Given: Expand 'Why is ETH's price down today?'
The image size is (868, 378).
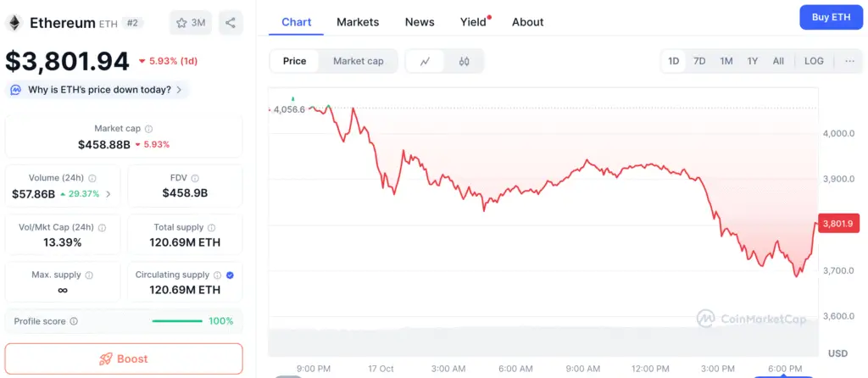Looking at the screenshot, I should [98, 90].
